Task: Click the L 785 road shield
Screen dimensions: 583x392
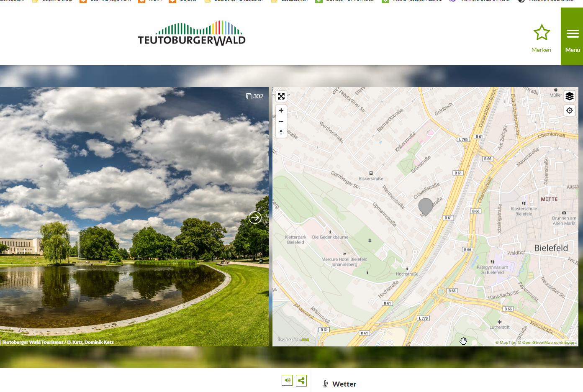Action: [x=463, y=139]
